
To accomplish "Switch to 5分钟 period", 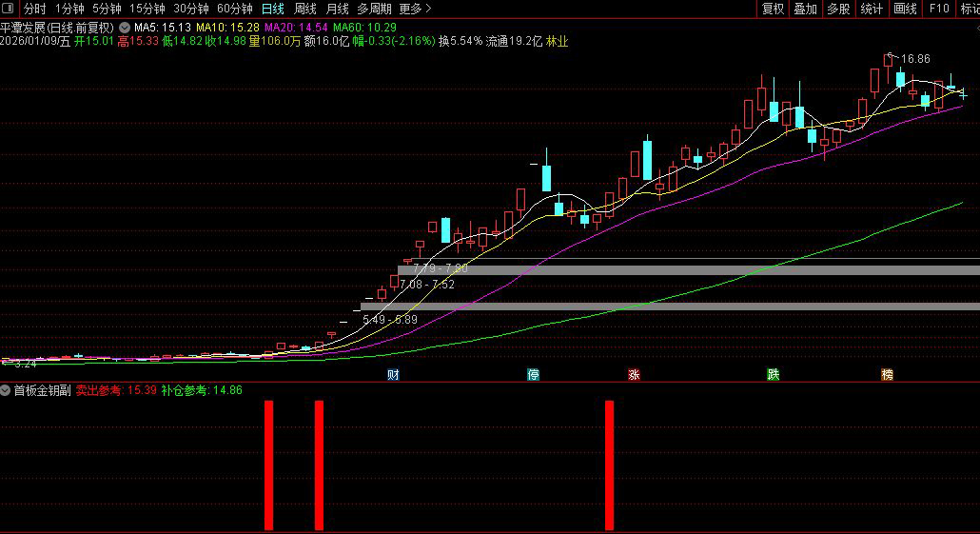I will (107, 9).
